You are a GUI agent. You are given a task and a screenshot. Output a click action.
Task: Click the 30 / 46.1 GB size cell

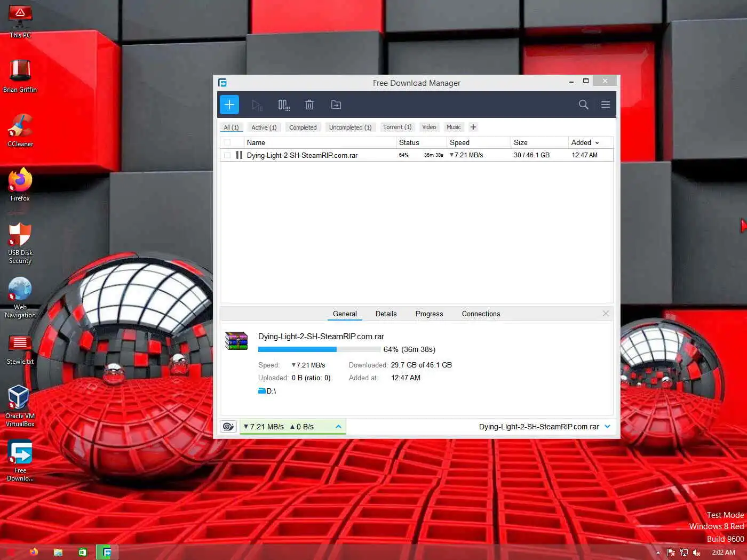[531, 155]
